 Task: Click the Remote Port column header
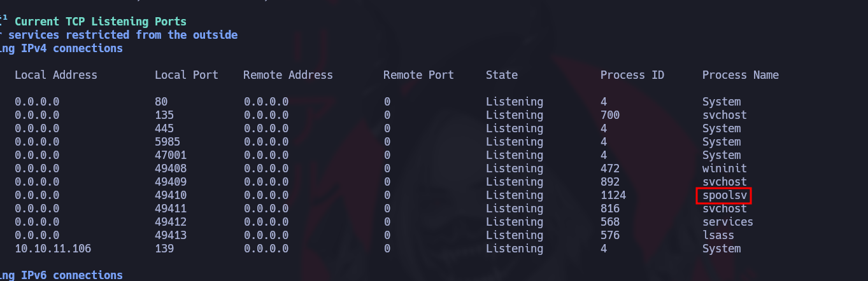(x=418, y=75)
